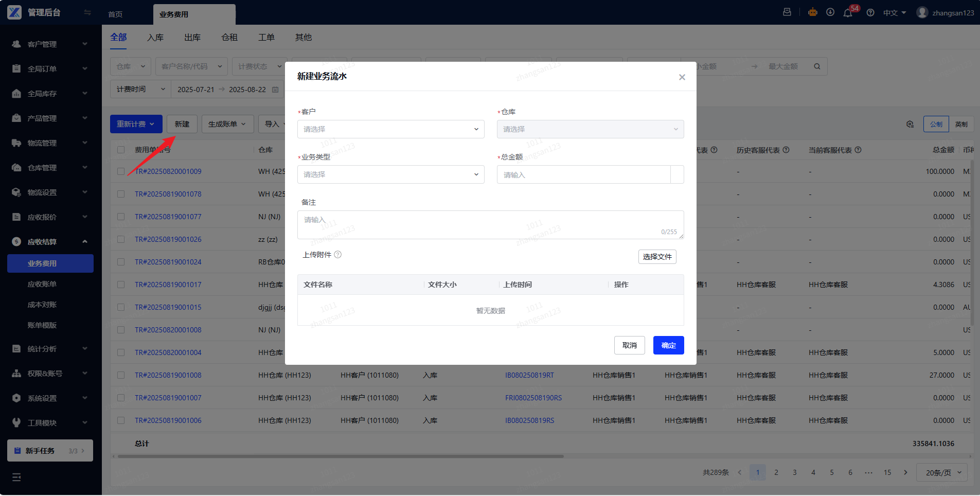Open the 业务类型 dropdown in dialog

(391, 174)
